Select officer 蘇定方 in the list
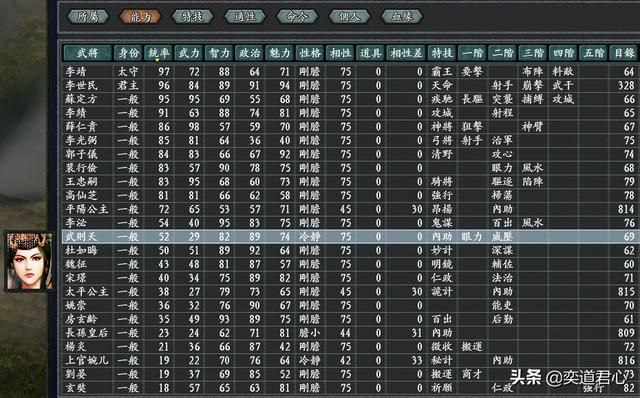 (x=81, y=99)
